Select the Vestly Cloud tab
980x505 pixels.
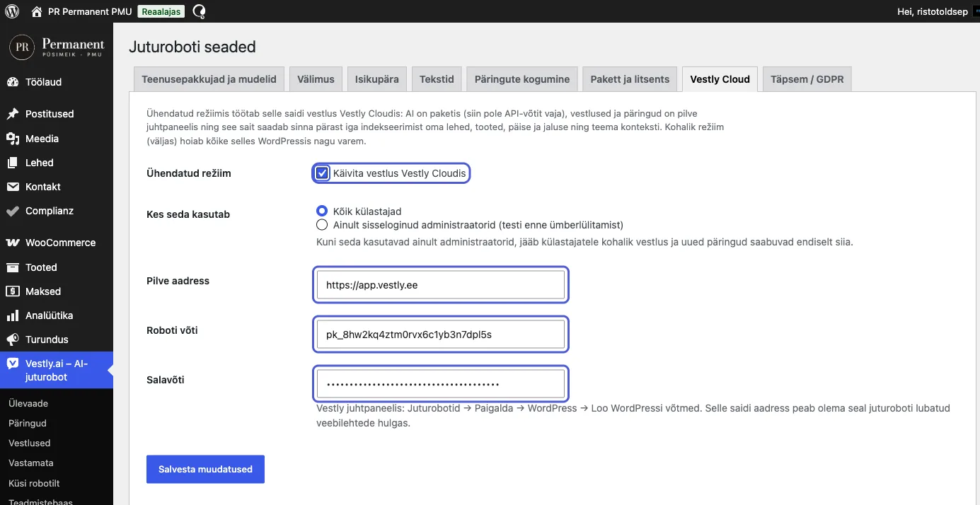tap(720, 79)
